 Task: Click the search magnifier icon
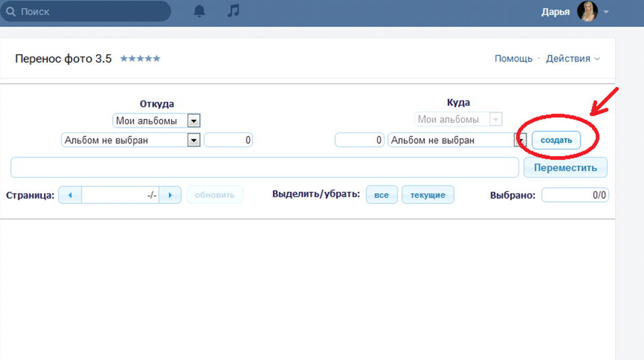[11, 11]
